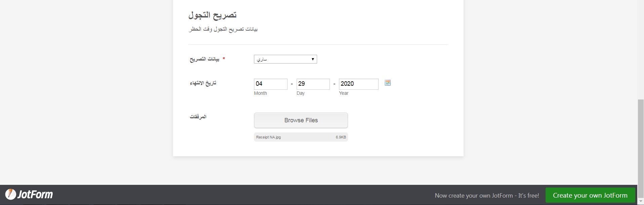
Task: Click the تصريح التجول form heading
Action: [x=212, y=15]
